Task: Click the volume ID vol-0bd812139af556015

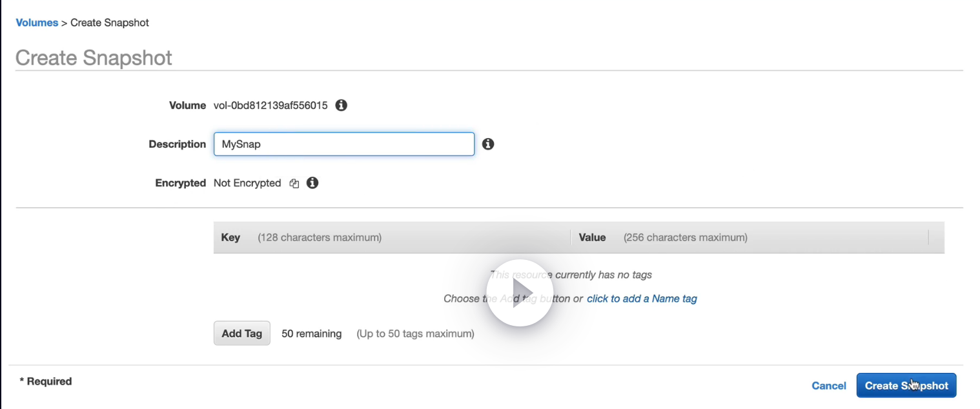Action: point(271,105)
